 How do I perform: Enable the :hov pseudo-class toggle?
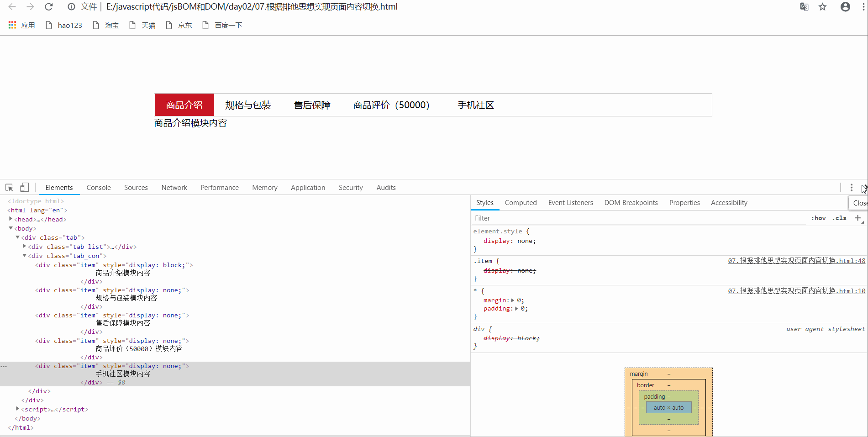tap(818, 218)
